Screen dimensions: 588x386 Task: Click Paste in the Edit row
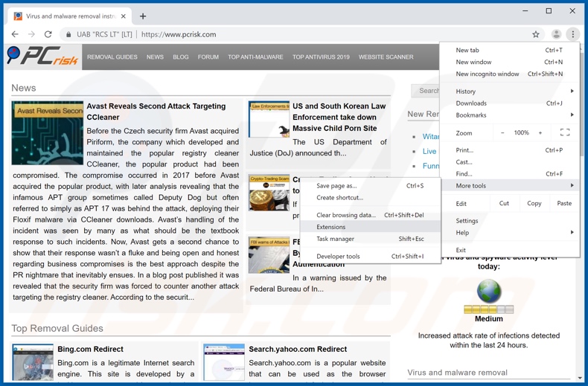[x=564, y=203]
